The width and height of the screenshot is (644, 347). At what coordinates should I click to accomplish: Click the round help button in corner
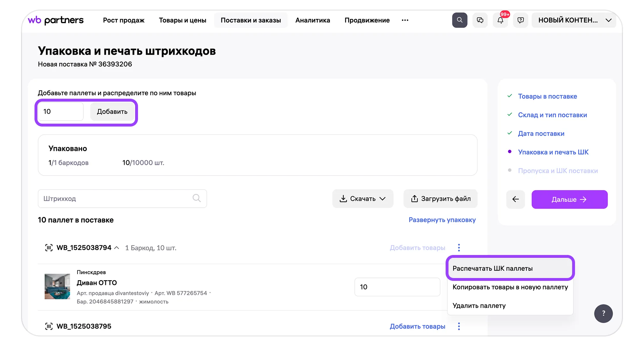tap(603, 313)
